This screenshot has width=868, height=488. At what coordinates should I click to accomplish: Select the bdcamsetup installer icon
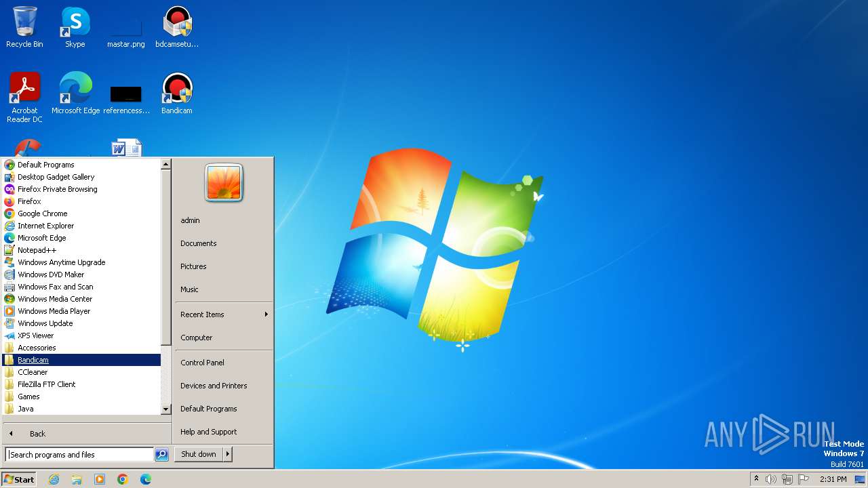(x=177, y=27)
